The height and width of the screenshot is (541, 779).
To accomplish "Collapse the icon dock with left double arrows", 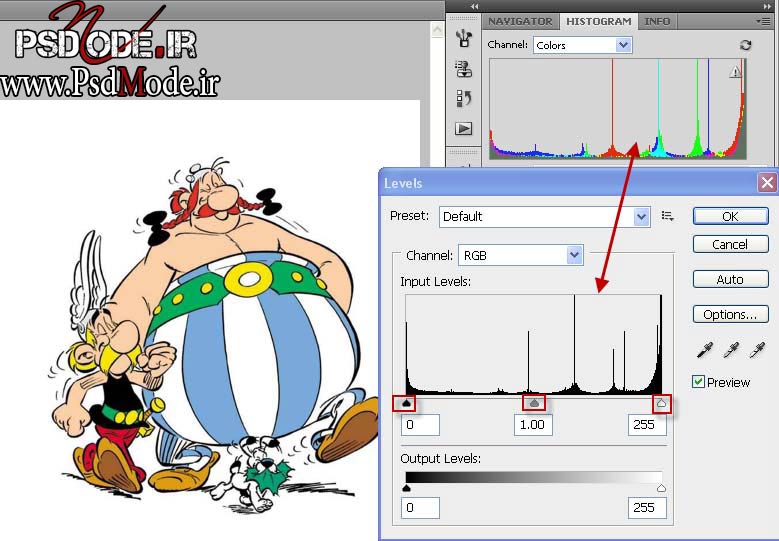I will (474, 6).
